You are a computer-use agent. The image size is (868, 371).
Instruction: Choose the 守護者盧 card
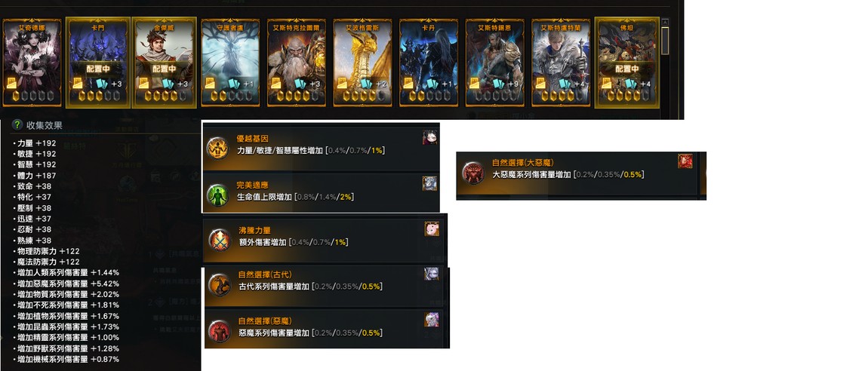[x=230, y=63]
